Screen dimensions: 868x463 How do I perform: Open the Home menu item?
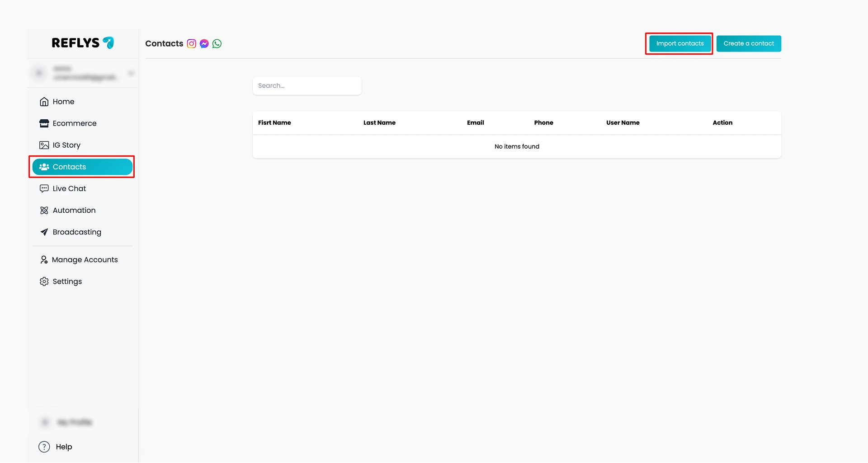point(82,102)
